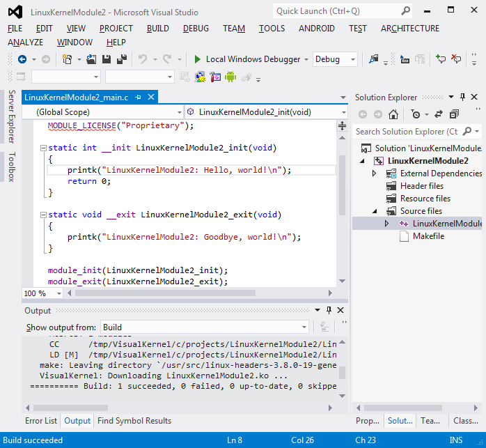Pin the Output panel
The height and width of the screenshot is (448, 486).
coord(329,310)
